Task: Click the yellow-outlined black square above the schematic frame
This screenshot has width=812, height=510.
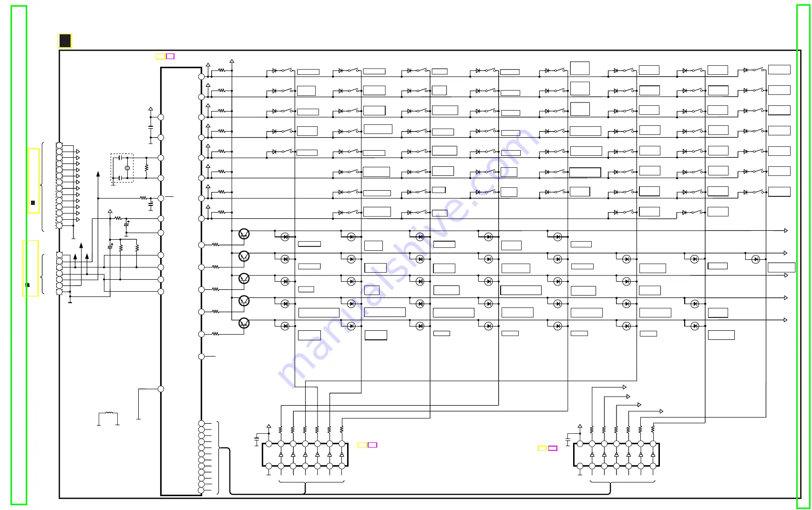Action: pyautogui.click(x=65, y=41)
